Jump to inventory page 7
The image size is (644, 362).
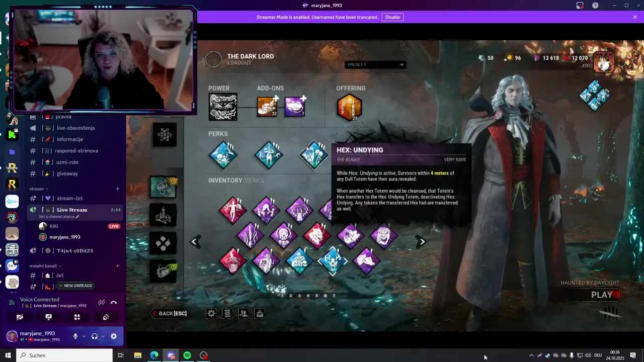click(x=334, y=296)
